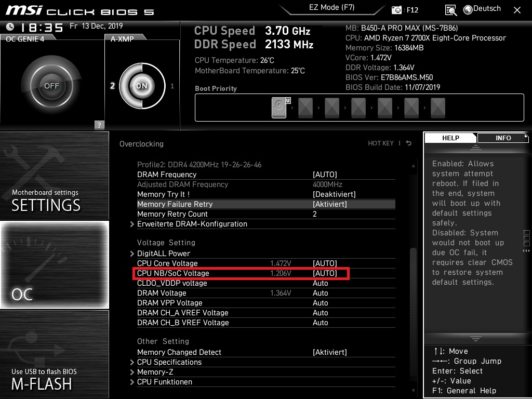Click the help panel bottom grip handle
Screen dimensions: 532x399
tap(476, 339)
